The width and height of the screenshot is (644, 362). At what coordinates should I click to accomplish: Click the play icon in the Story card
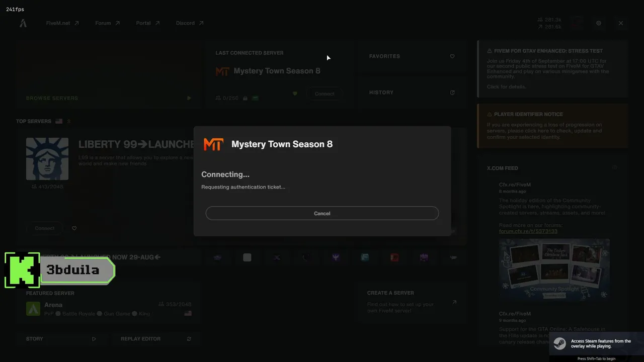[x=94, y=339]
